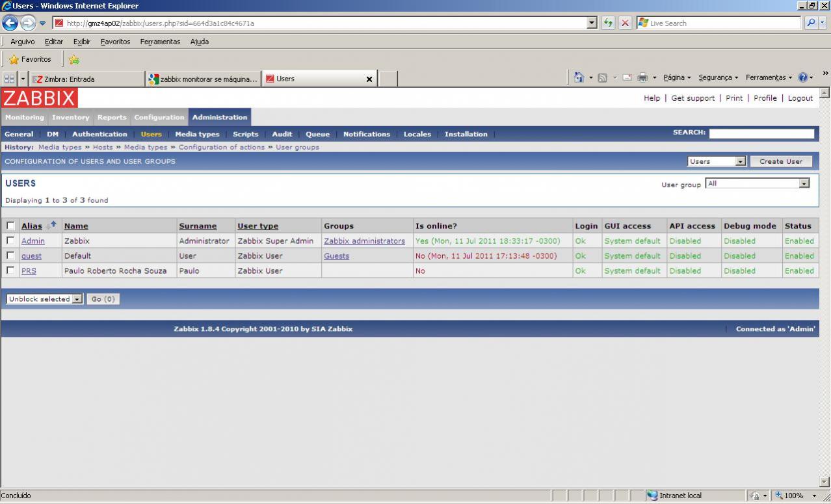Viewport: 831px width, 504px height.
Task: Open the recent pages dropdown arrow
Action: [x=43, y=23]
